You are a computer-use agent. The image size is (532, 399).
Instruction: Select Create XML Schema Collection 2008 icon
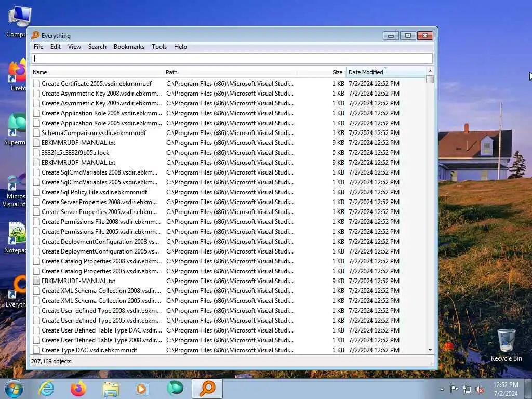click(x=36, y=291)
